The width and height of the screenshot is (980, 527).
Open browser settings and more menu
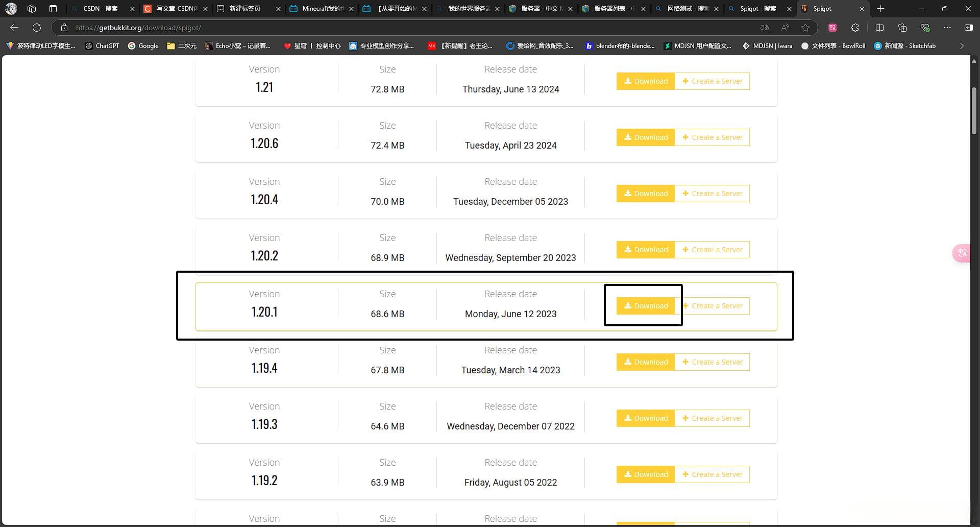click(x=947, y=28)
